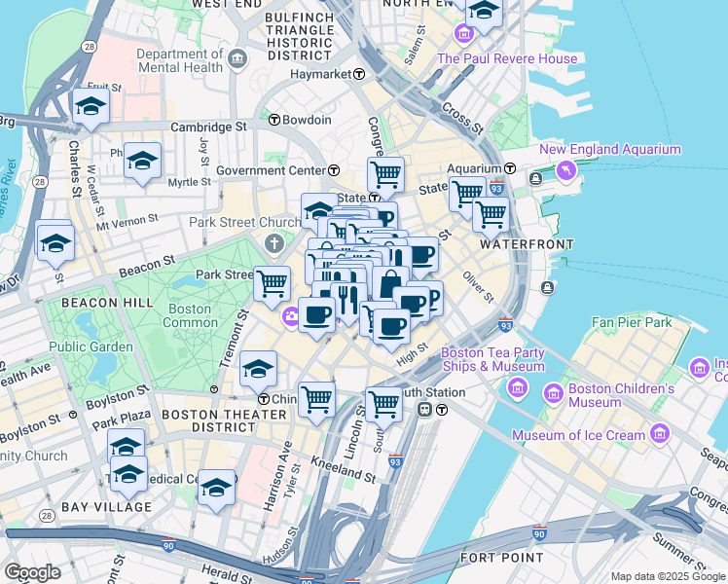This screenshot has width=728, height=584.
Task: Select the "Boston Common" park label
Action: 190,315
